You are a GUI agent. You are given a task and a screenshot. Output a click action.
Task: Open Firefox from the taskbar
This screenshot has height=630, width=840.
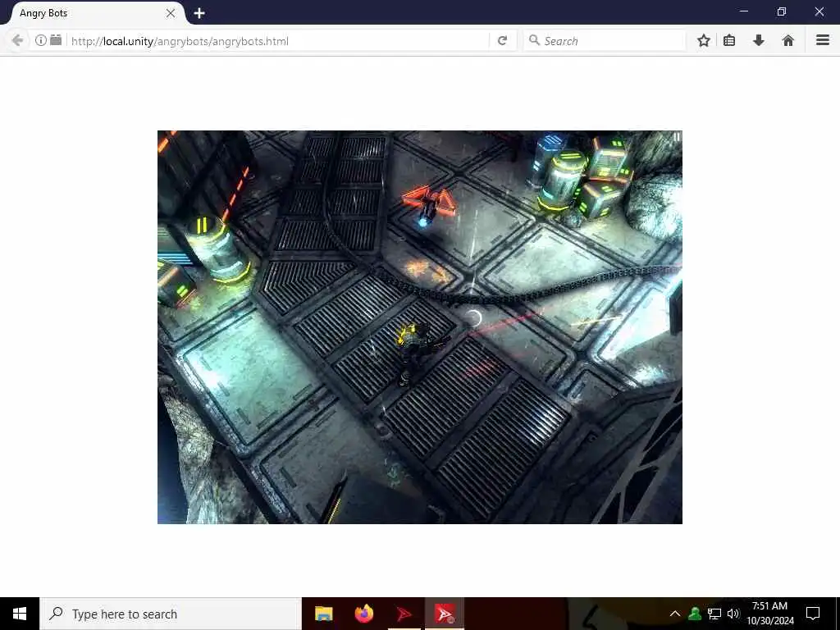pyautogui.click(x=364, y=614)
